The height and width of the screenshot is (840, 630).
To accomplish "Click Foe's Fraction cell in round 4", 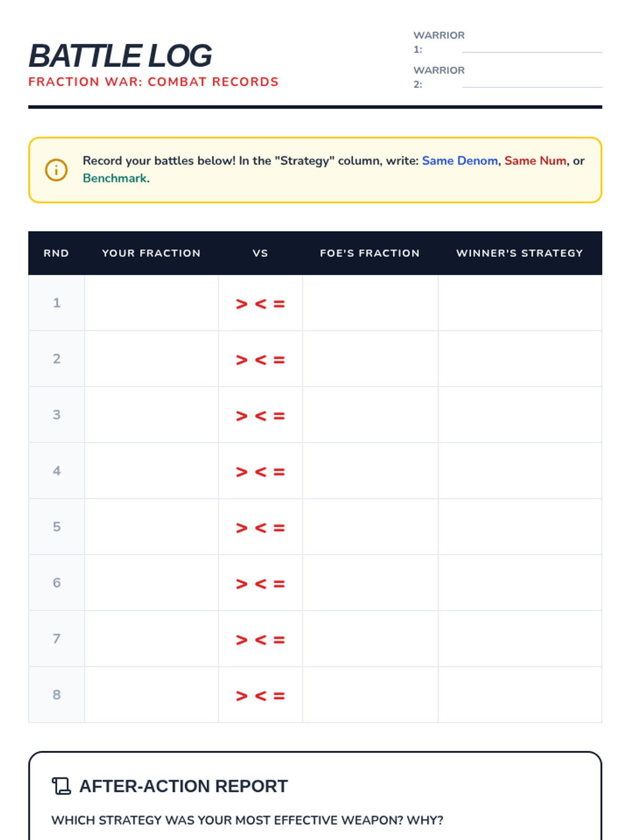I will 370,471.
